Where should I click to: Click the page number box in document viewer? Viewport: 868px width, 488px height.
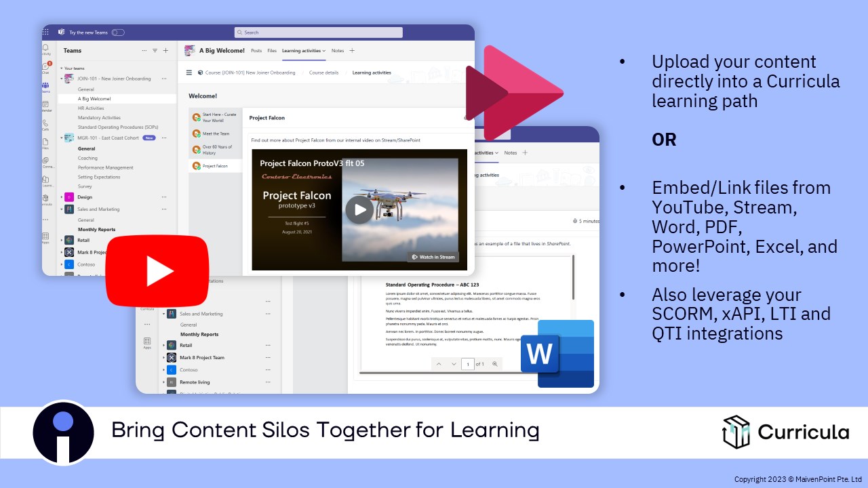467,364
